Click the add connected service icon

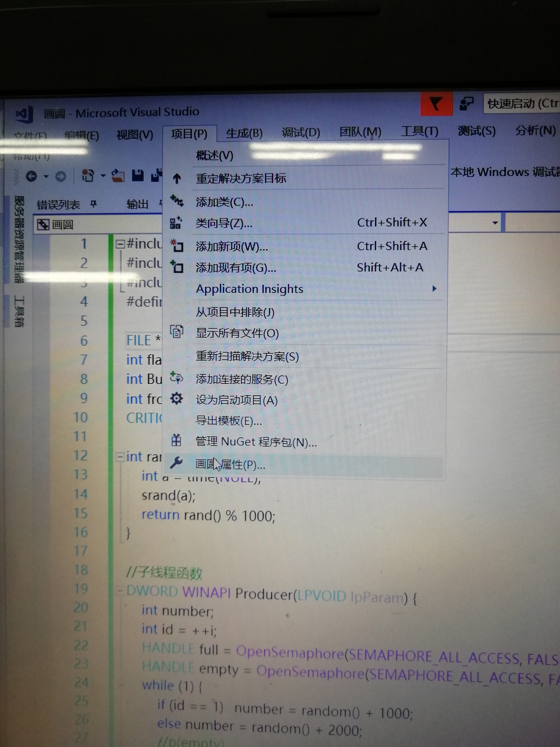pyautogui.click(x=176, y=378)
